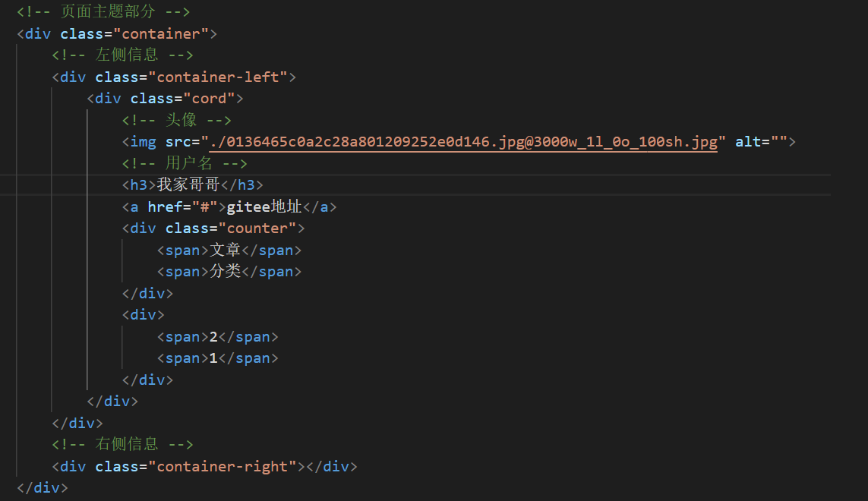
Task: Click the class value "container"
Action: click(x=160, y=33)
